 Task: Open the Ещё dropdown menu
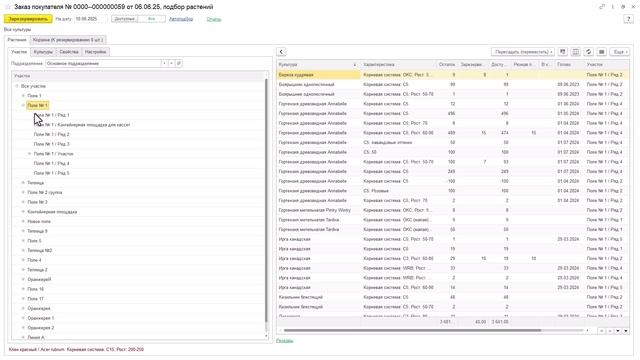click(619, 52)
